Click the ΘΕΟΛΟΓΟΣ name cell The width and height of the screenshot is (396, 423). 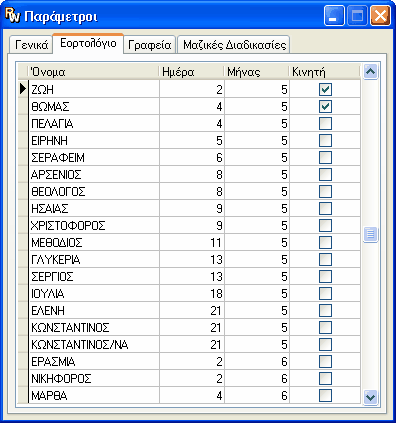coord(94,191)
